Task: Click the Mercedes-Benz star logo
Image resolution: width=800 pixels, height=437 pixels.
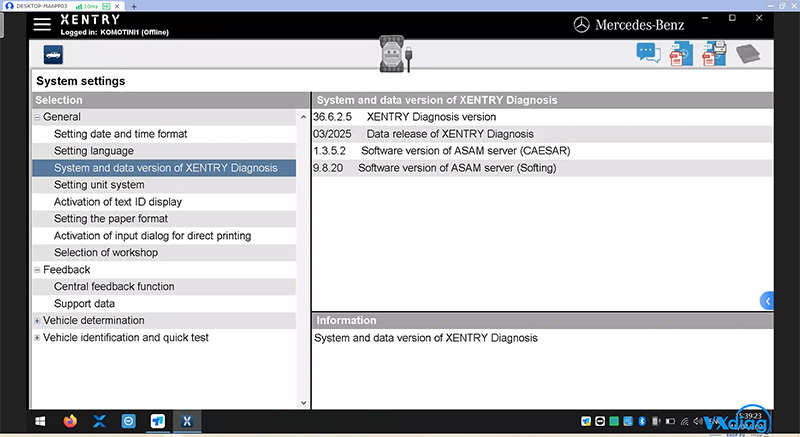Action: coord(581,24)
